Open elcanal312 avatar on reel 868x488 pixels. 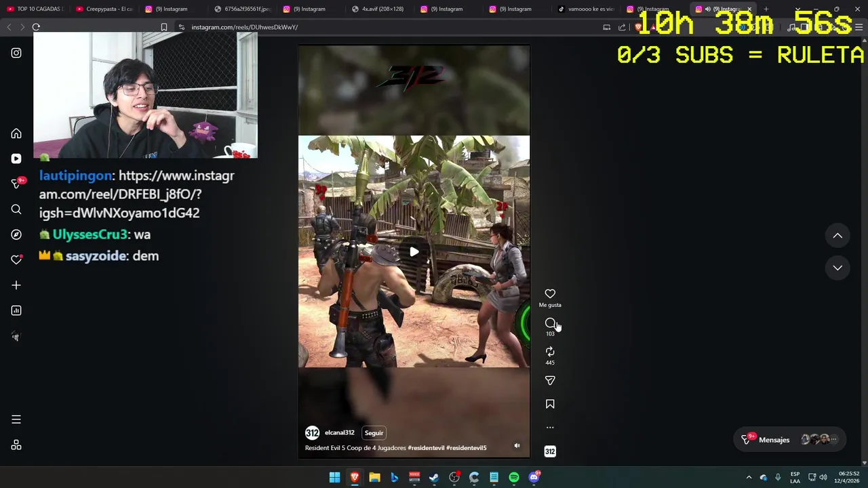[x=312, y=432]
